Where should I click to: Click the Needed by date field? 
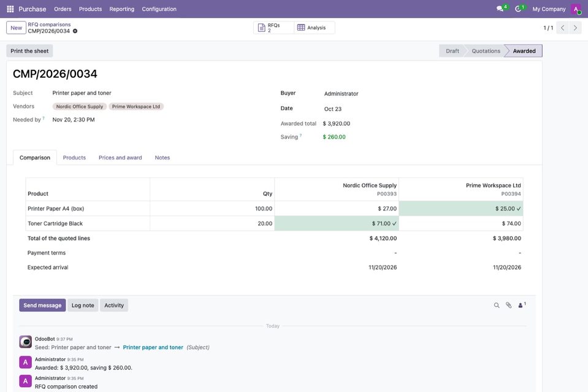[x=74, y=120]
